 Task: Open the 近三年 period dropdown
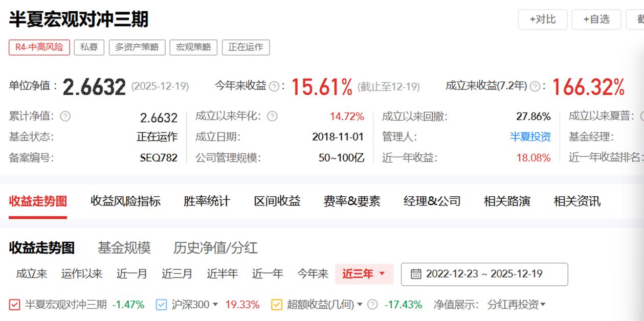(364, 274)
